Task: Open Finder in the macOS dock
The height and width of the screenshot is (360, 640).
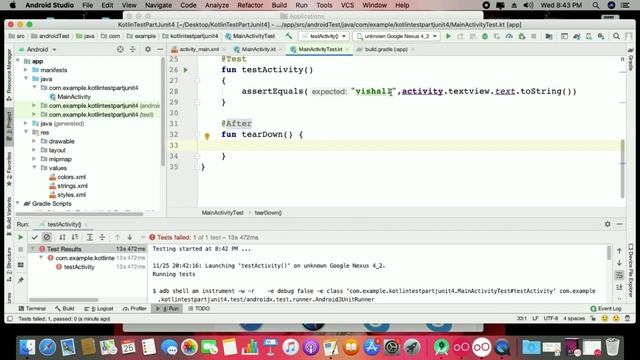Action: point(27,348)
